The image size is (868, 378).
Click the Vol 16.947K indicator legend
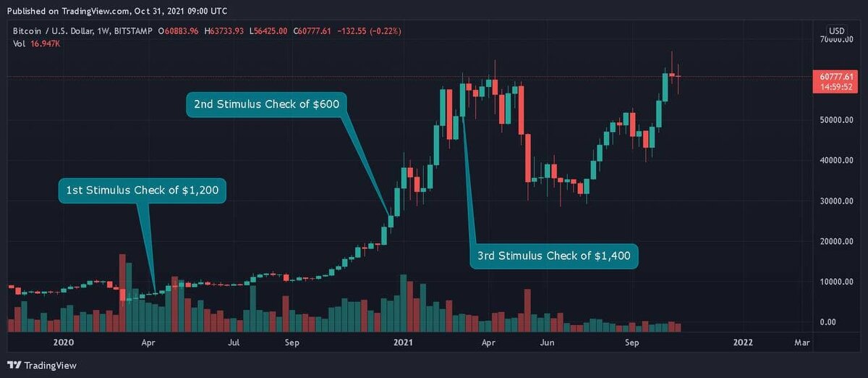pyautogui.click(x=36, y=43)
